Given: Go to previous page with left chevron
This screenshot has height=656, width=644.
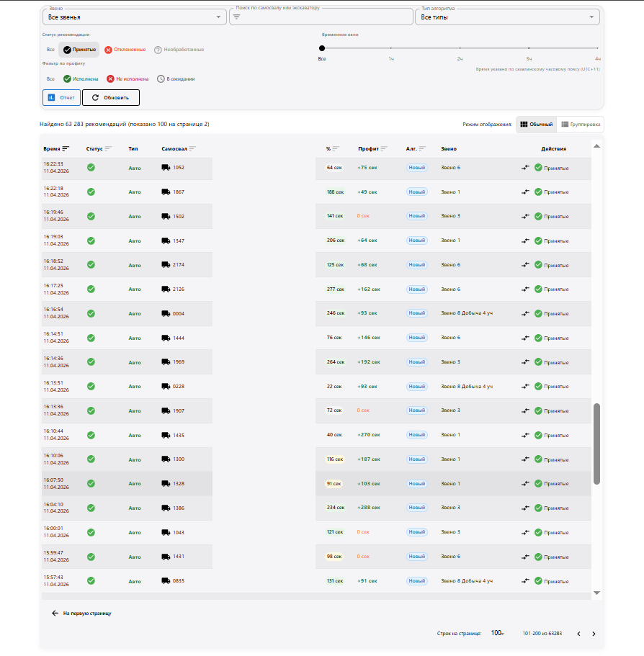Looking at the screenshot, I should 578,634.
